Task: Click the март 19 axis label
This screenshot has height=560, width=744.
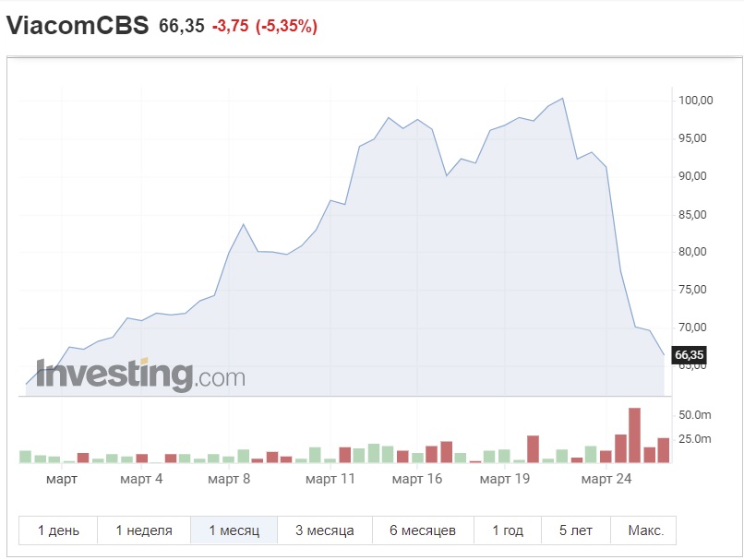Action: (504, 479)
